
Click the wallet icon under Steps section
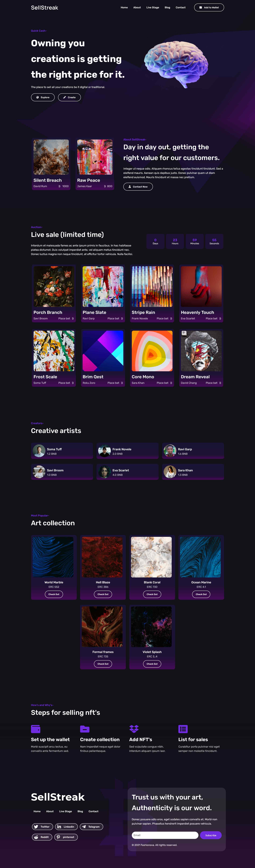(36, 729)
